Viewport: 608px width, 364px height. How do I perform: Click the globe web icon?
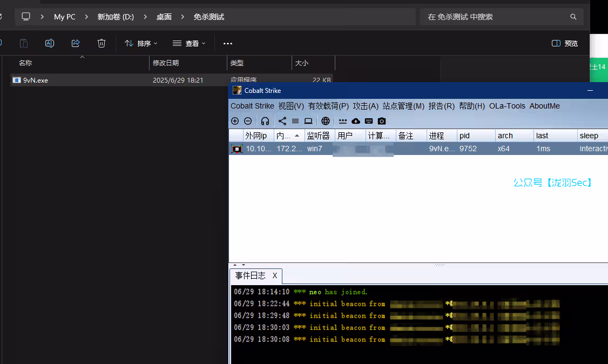pyautogui.click(x=326, y=121)
